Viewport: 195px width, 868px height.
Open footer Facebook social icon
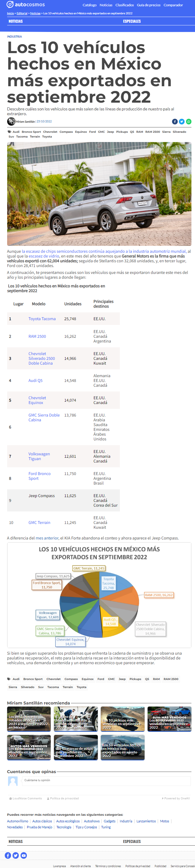pyautogui.click(x=8, y=855)
